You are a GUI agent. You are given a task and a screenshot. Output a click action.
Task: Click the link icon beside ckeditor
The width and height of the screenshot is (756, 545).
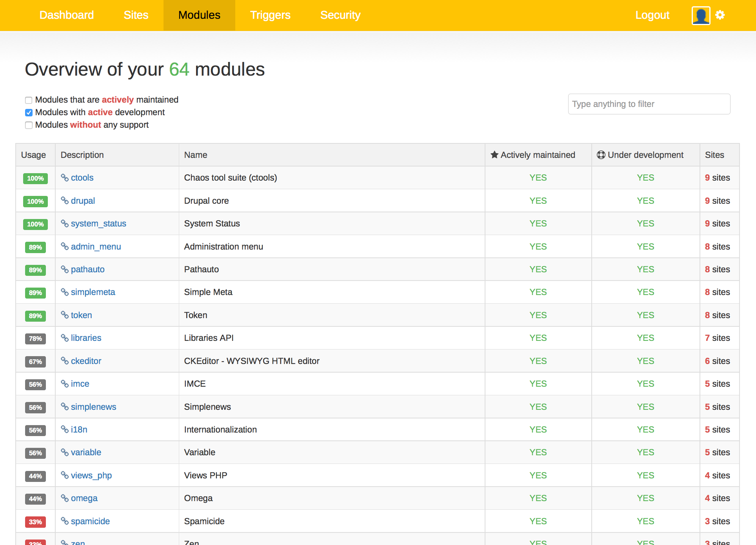click(x=65, y=360)
